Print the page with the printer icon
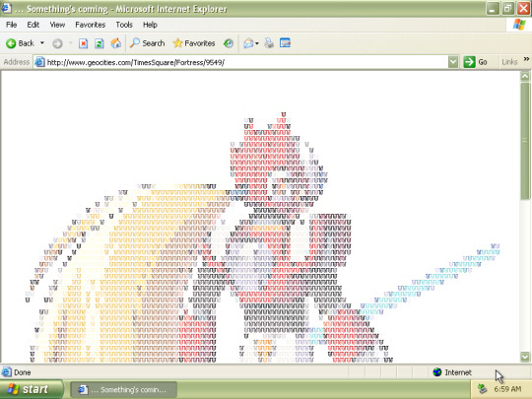Screen dimensions: 532x399 click(269, 43)
